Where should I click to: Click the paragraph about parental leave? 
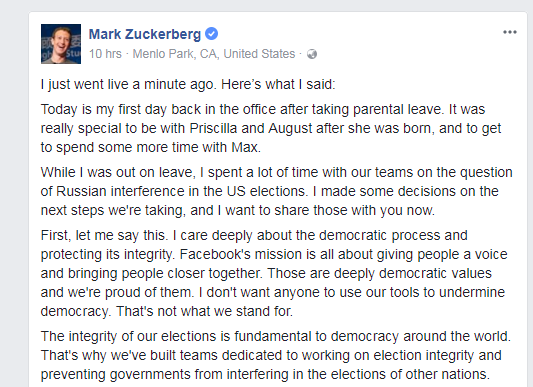(x=271, y=128)
